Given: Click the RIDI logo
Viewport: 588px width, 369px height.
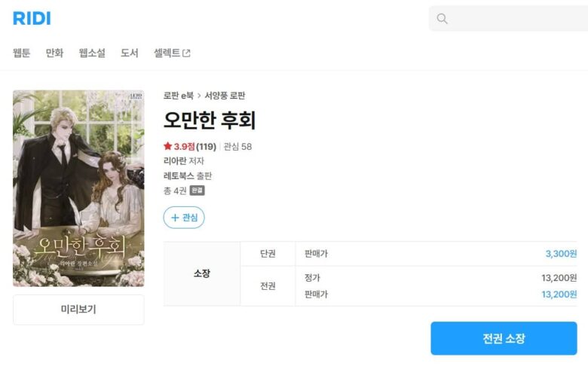Looking at the screenshot, I should coord(32,19).
